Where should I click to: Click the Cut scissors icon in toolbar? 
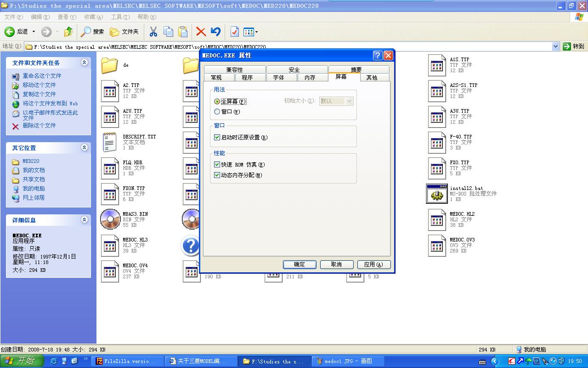tap(153, 32)
